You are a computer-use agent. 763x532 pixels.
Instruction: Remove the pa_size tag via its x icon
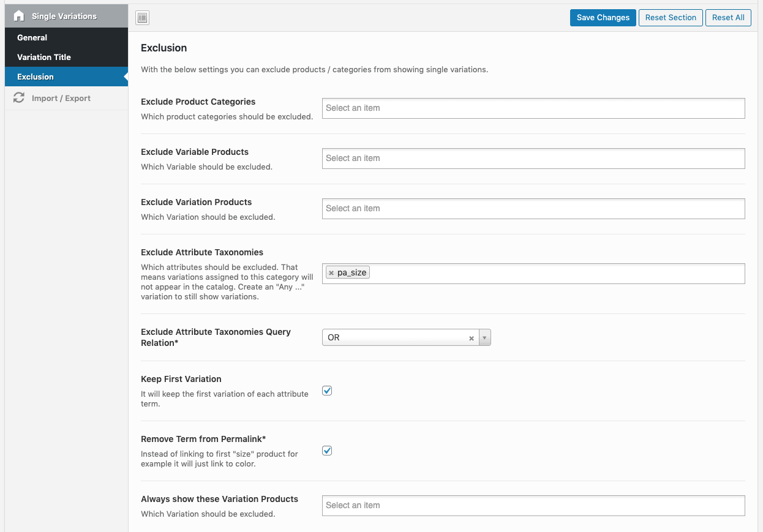[x=331, y=272]
